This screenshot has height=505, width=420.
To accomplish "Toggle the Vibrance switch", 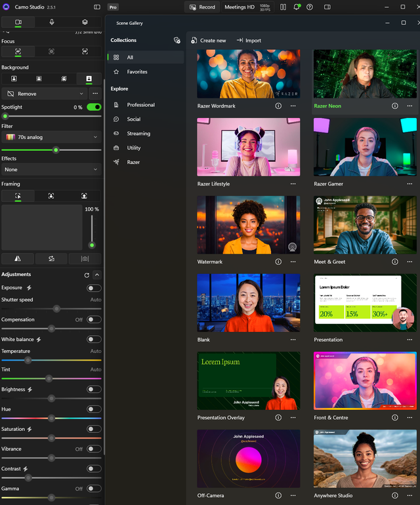I will (x=94, y=449).
